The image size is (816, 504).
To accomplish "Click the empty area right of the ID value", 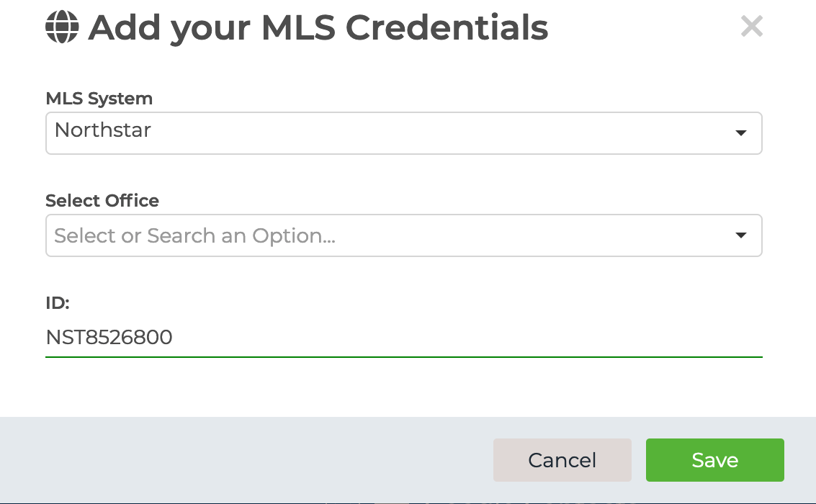I will pyautogui.click(x=468, y=337).
